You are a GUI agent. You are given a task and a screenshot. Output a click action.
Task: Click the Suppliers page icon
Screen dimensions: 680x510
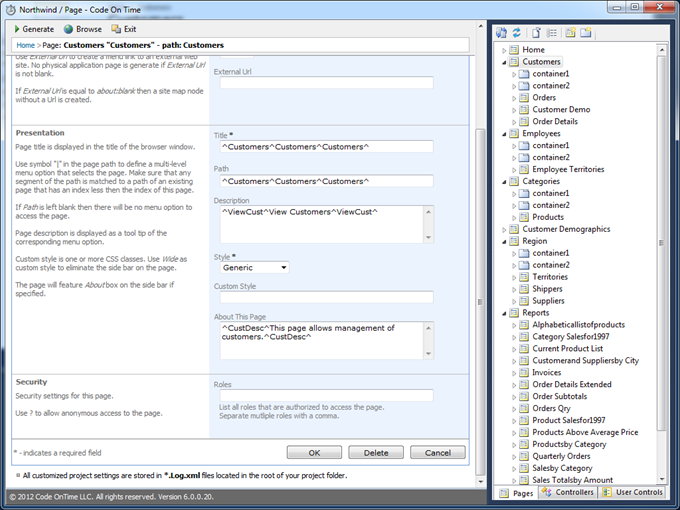click(x=524, y=301)
